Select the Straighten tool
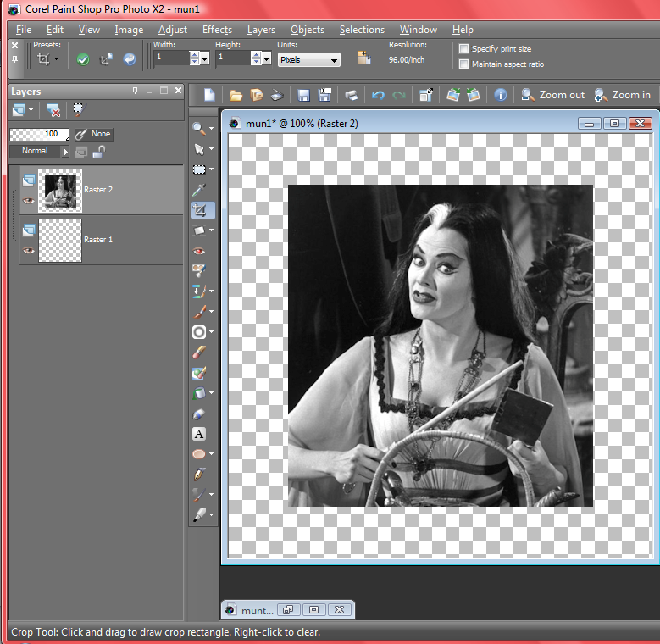 point(198,230)
